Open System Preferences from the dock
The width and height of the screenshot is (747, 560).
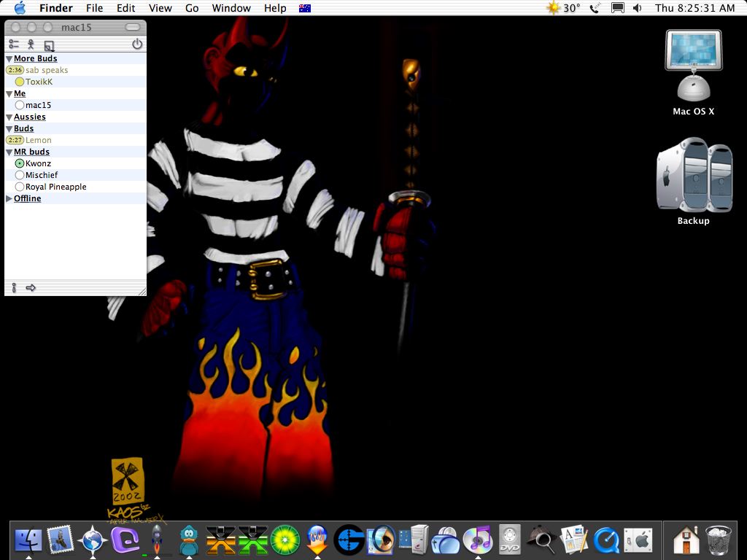point(638,540)
